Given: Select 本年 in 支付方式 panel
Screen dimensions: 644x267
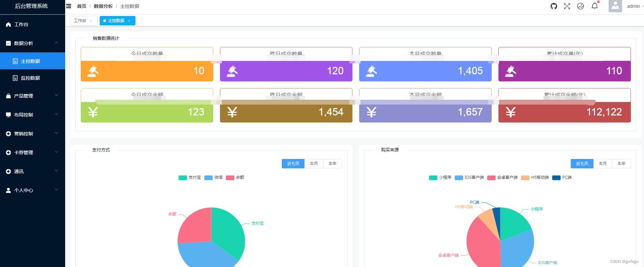Looking at the screenshot, I should pos(332,163).
